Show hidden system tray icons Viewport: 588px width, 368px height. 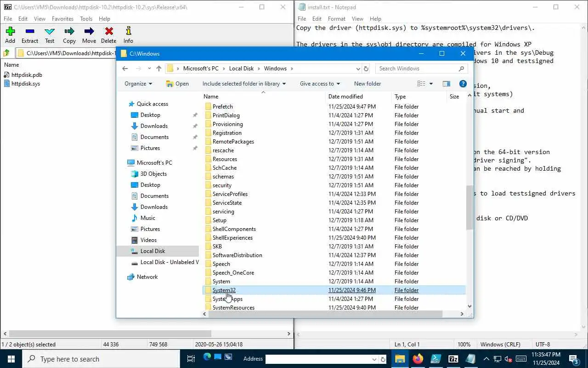[x=486, y=359]
